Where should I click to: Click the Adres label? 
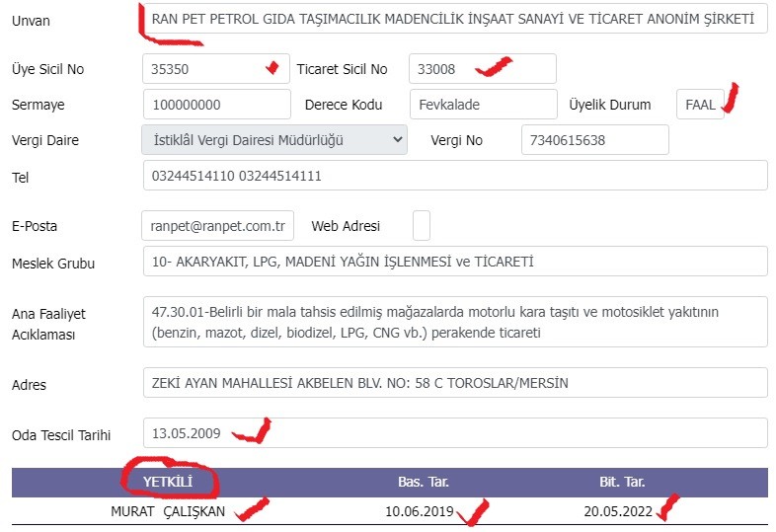click(29, 385)
